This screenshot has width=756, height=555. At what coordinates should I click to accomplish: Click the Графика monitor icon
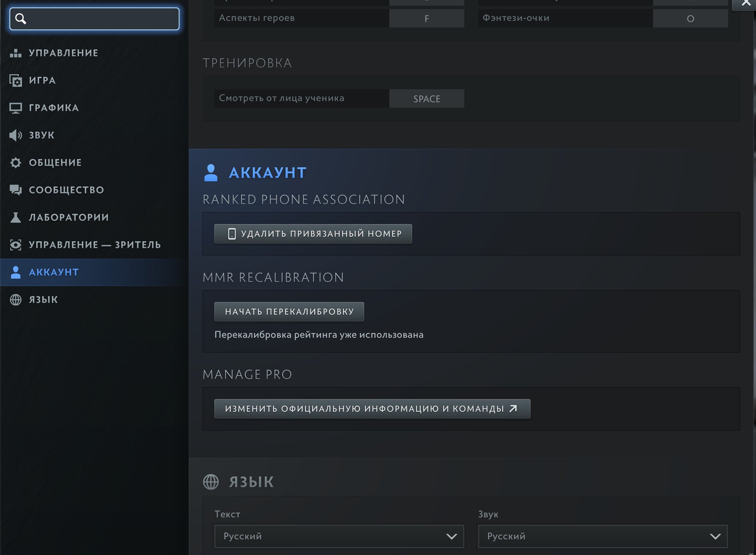[15, 108]
